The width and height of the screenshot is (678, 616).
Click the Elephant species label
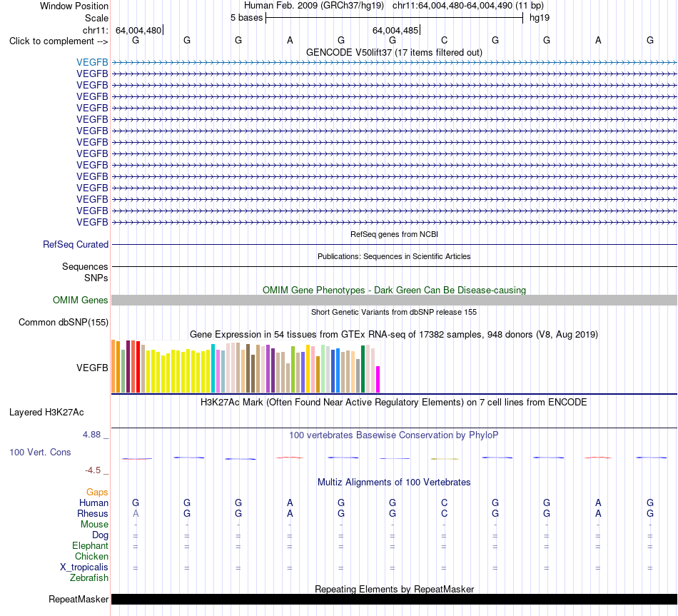point(91,545)
